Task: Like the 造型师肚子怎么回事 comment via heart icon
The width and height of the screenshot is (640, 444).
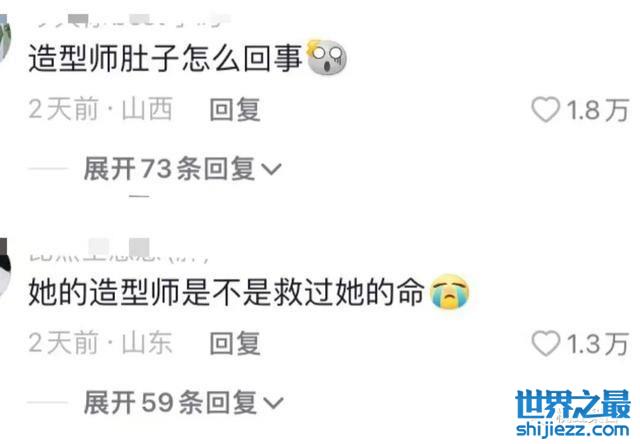Action: (x=545, y=109)
